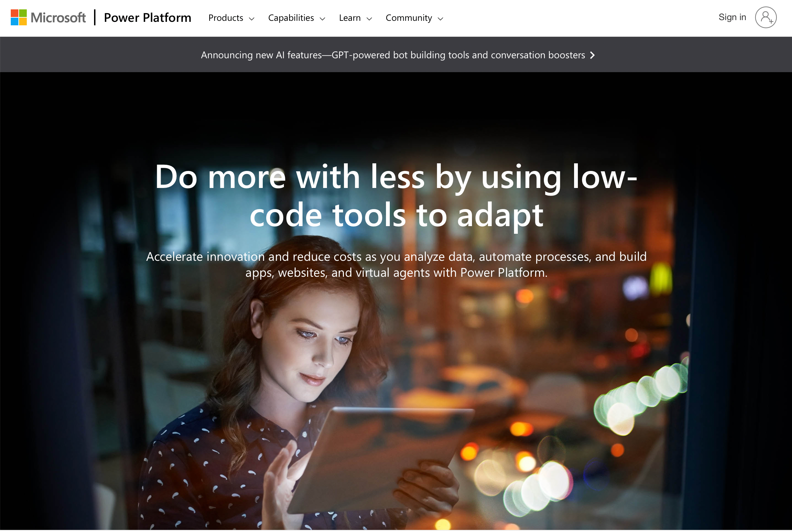Viewport: 792px width, 532px height.
Task: Open the Learn dropdown menu
Action: pyautogui.click(x=355, y=18)
